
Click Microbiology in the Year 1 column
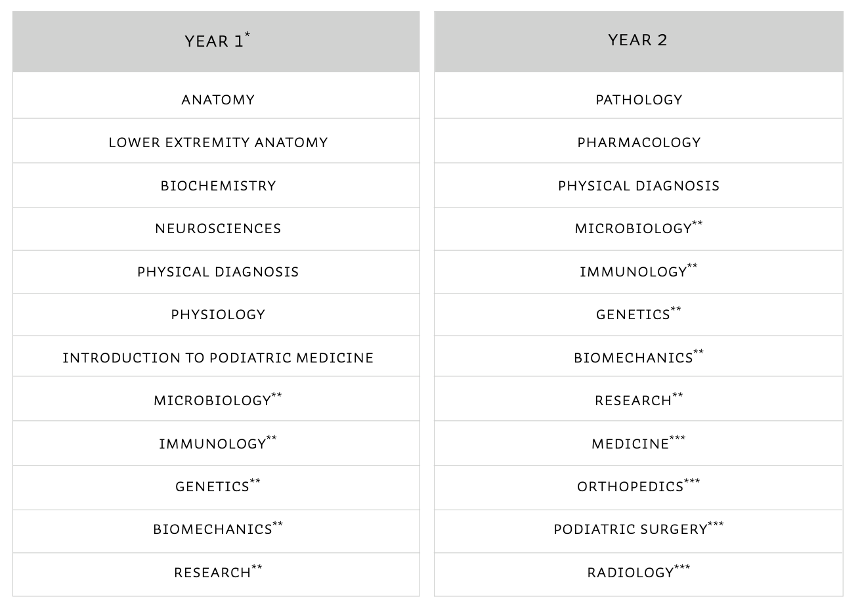click(213, 401)
